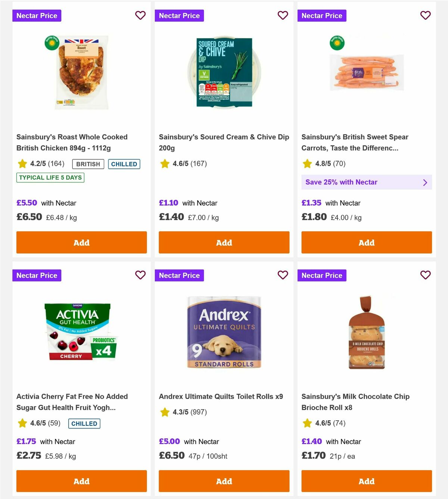Click the Healthy Choice badge on the chicken image
This screenshot has width=448, height=499.
(x=52, y=43)
